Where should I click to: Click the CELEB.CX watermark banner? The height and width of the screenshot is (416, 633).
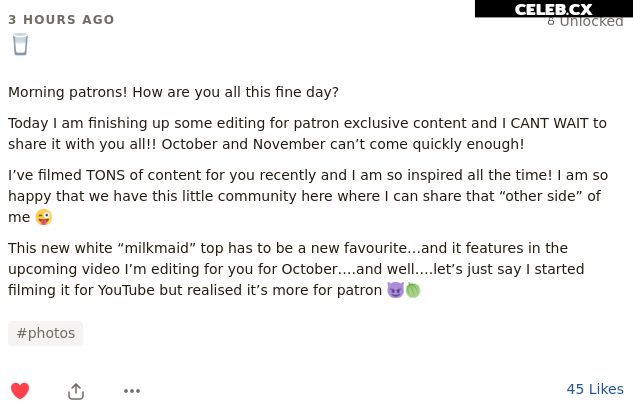[x=554, y=8]
